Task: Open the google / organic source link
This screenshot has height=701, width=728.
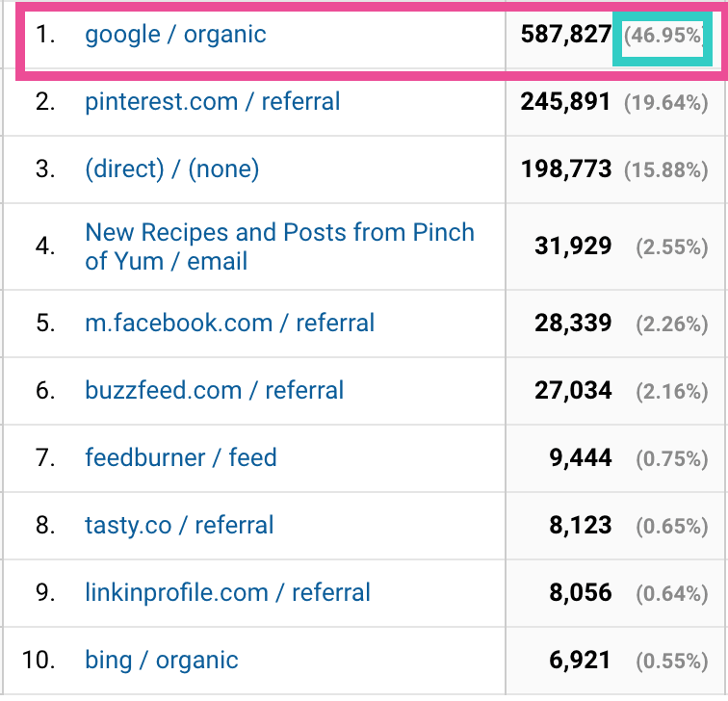Action: click(x=175, y=35)
